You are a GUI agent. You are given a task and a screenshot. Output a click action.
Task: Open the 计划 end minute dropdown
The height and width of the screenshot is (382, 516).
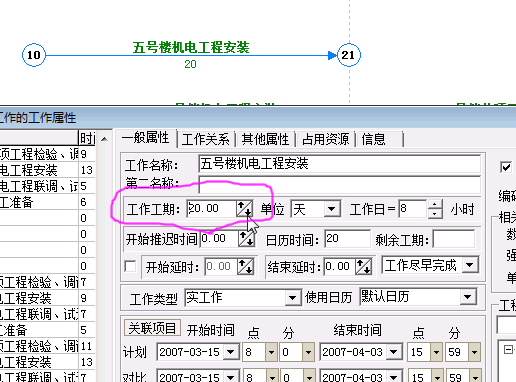click(474, 352)
